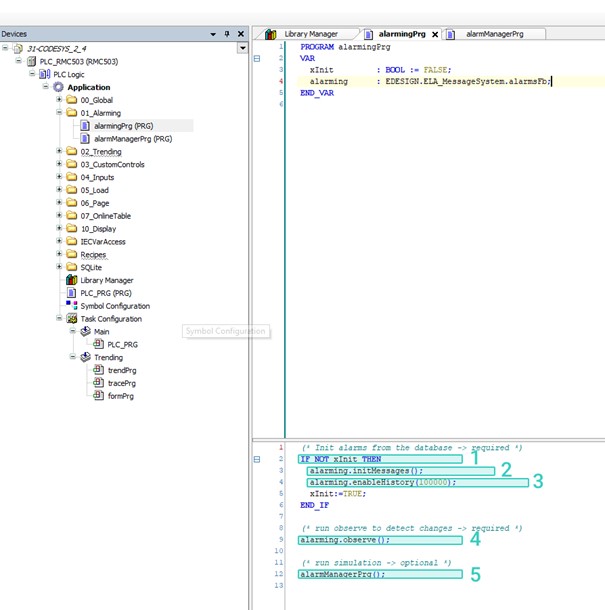Open trendPrg under Trending task

point(121,371)
